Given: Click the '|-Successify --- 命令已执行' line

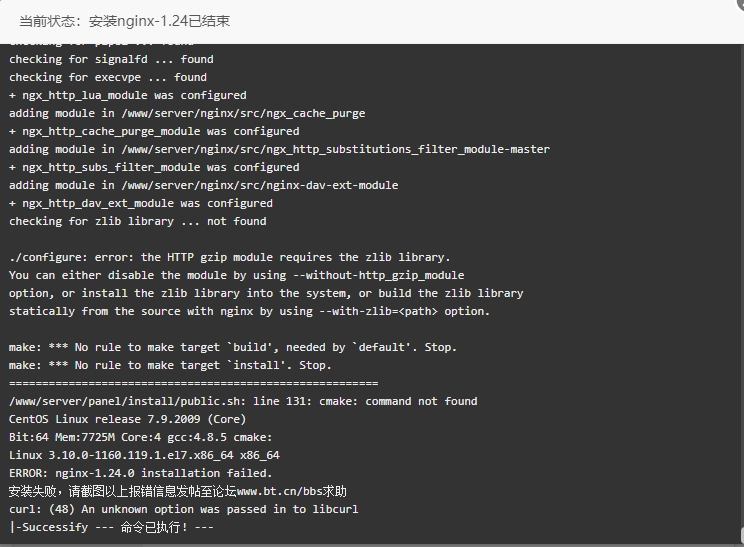Looking at the screenshot, I should tap(111, 527).
